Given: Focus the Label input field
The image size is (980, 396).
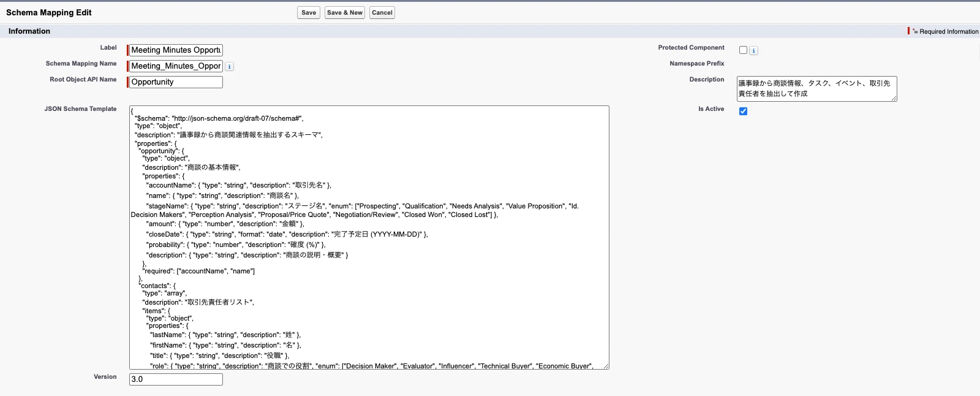Looking at the screenshot, I should [x=176, y=50].
